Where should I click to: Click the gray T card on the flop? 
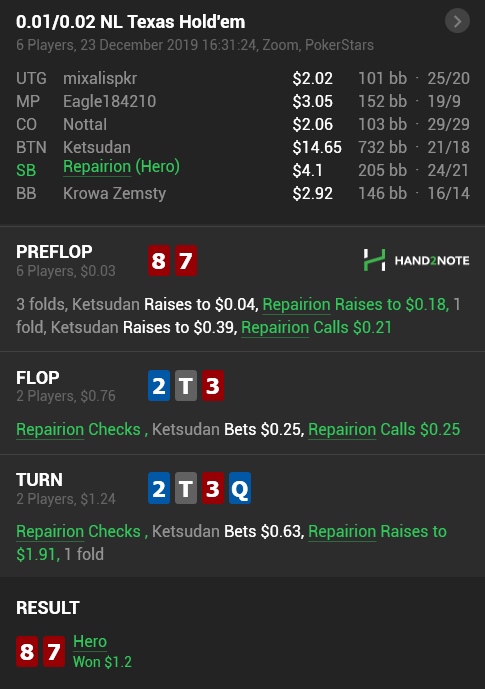coord(186,386)
